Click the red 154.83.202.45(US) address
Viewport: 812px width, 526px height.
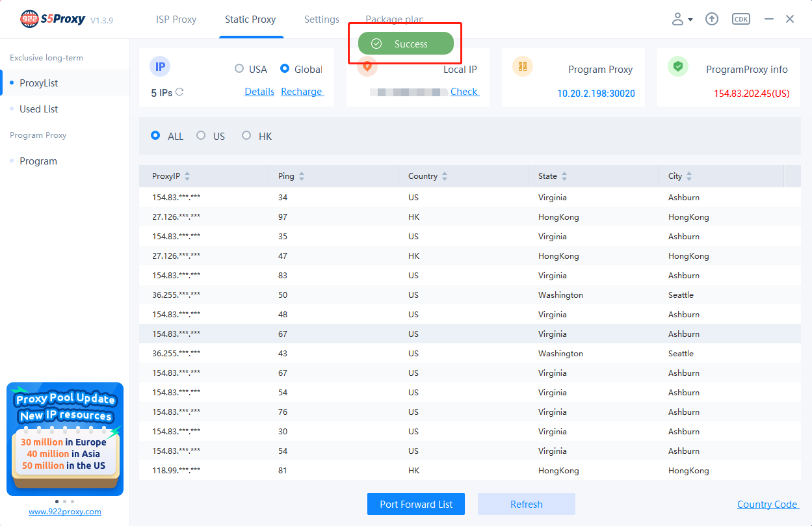click(x=752, y=94)
